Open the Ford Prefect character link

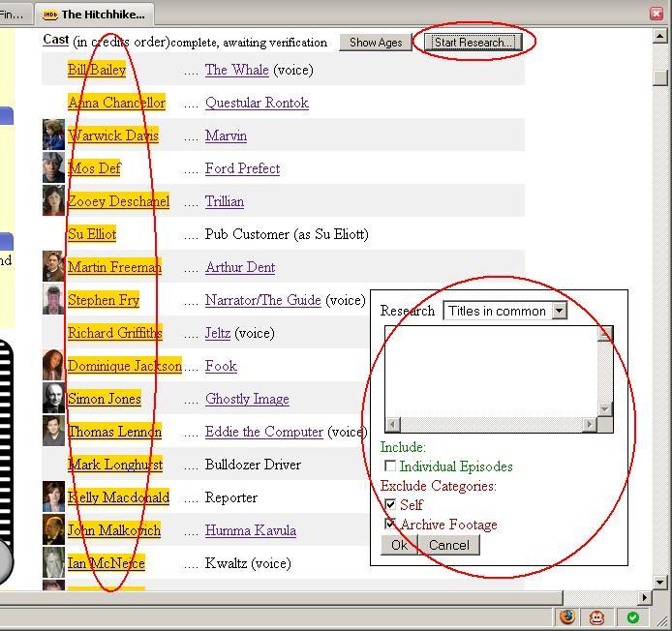tap(243, 168)
